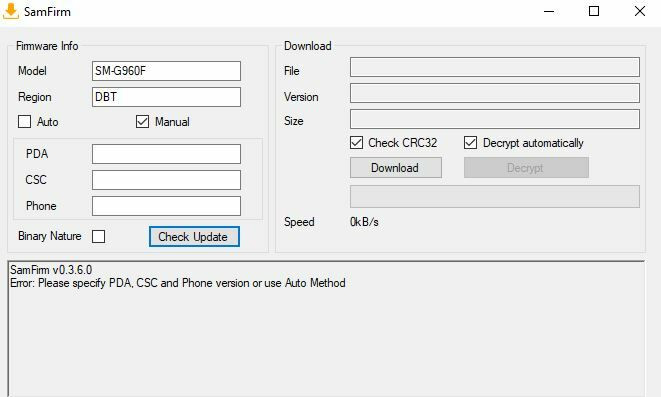Minimize the SamFirm window

(549, 11)
